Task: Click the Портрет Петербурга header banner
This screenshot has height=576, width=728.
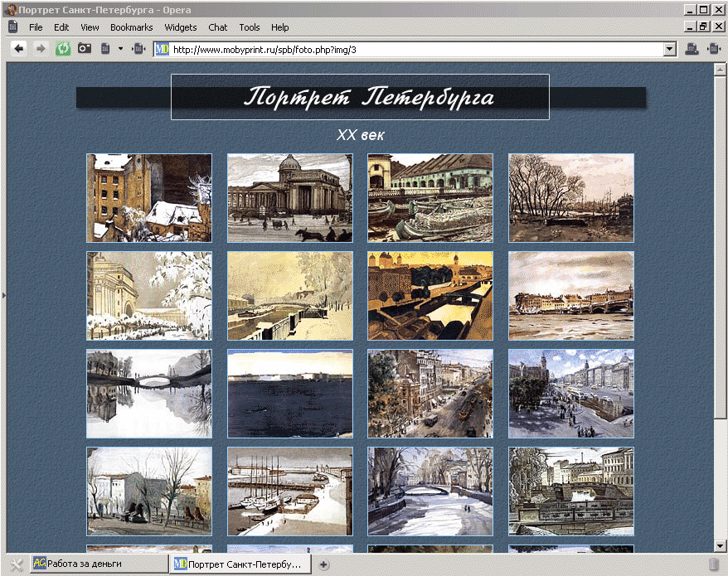Action: (361, 97)
